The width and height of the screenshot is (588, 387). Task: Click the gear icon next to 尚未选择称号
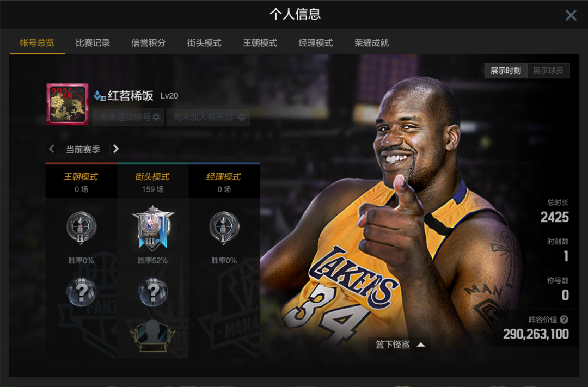pyautogui.click(x=156, y=118)
